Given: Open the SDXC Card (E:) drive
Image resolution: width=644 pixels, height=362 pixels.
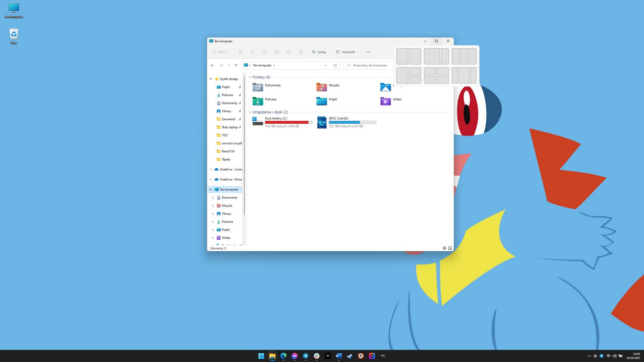Looking at the screenshot, I should 322,122.
